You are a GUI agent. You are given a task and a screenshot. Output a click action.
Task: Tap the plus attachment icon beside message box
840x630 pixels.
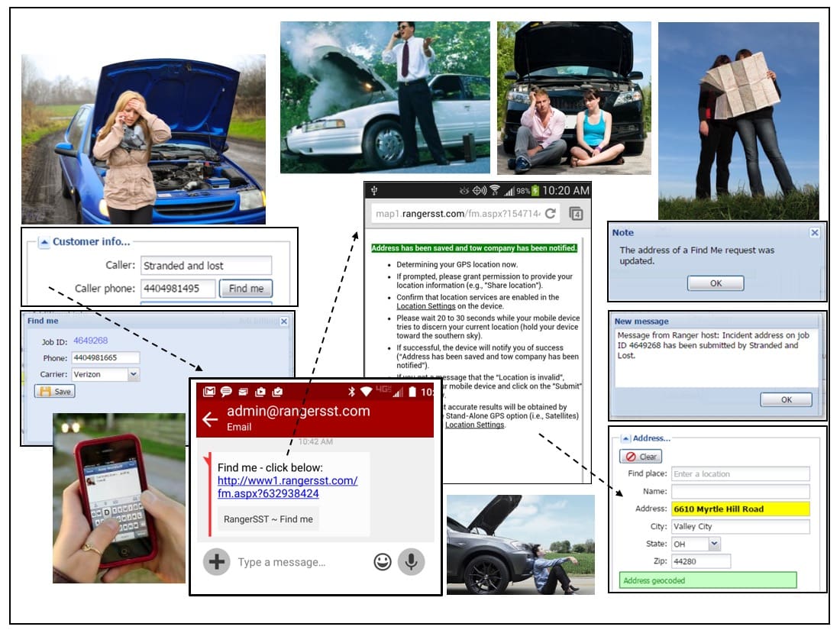(x=216, y=562)
